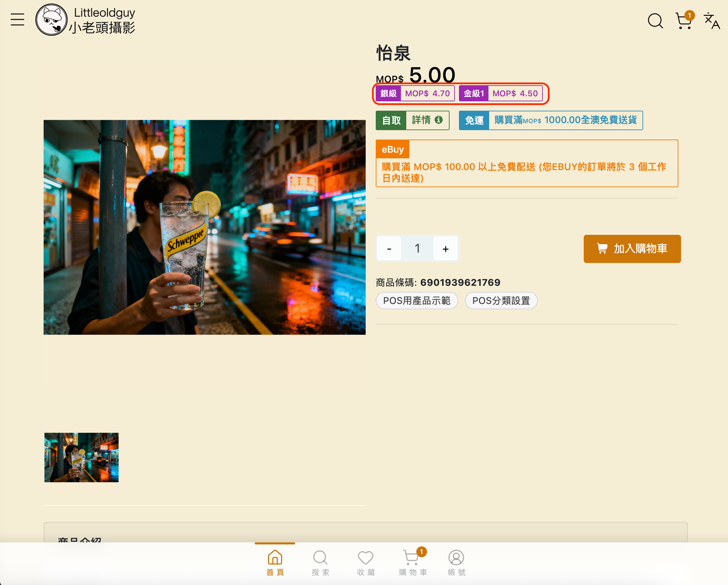
Task: Open the cart icon in header
Action: (x=684, y=21)
